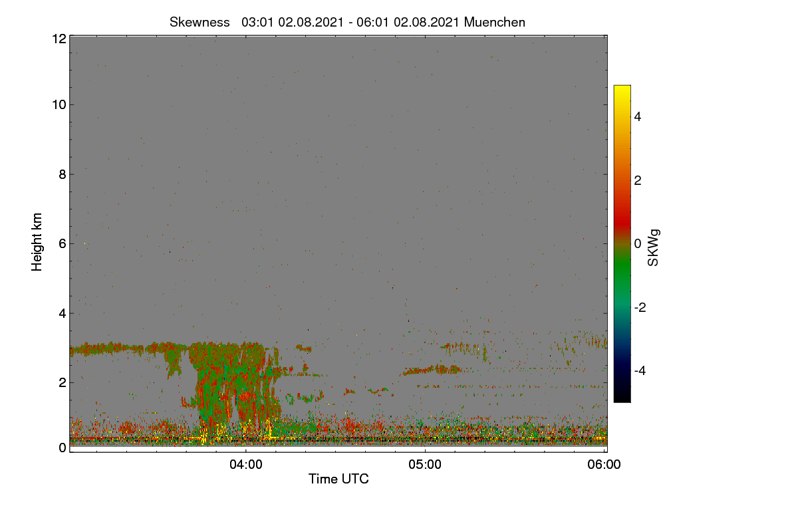Viewport: 798px width, 532px height.
Task: Click the colorbar '4' tick label
Action: [x=637, y=116]
